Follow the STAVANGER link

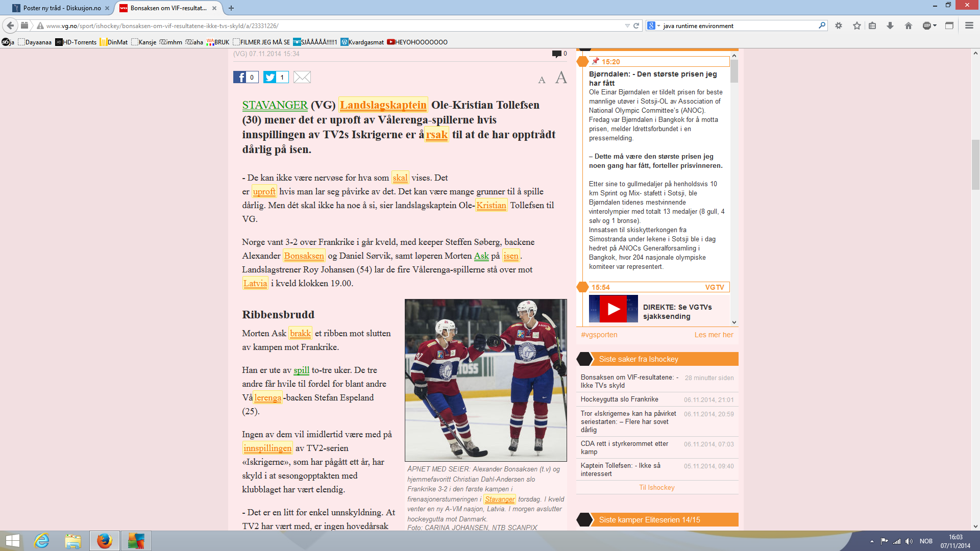(x=275, y=105)
